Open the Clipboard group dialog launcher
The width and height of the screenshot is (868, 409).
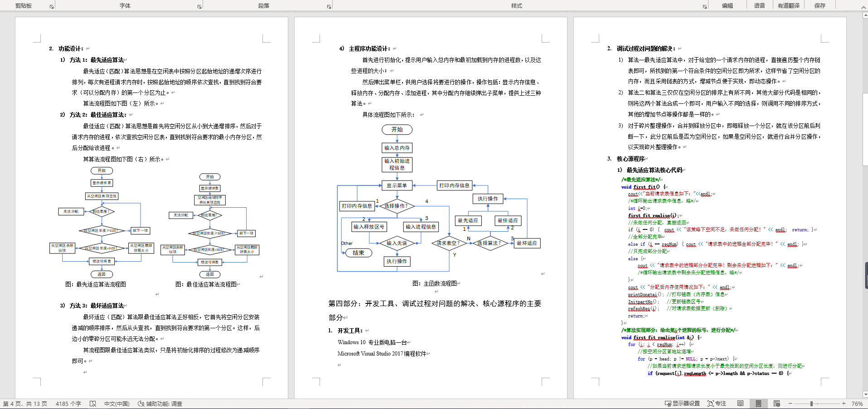pos(51,6)
